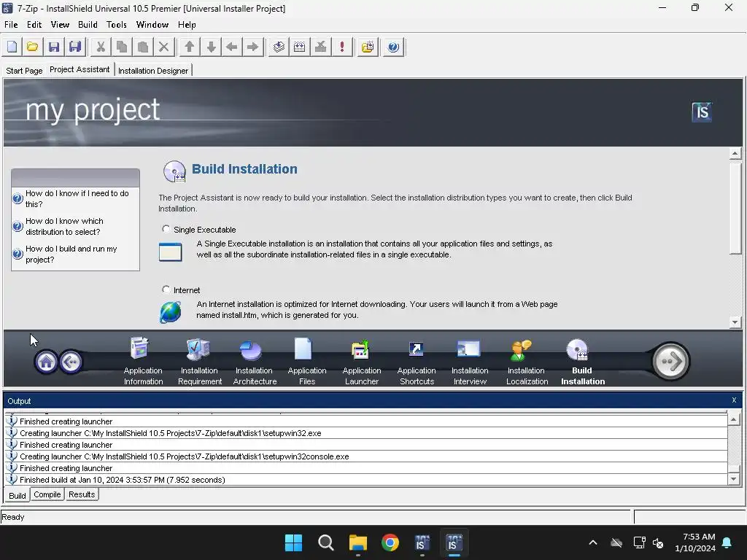Click the right arrow toolbar icon
Screen dimensions: 747x560
pyautogui.click(x=252, y=47)
